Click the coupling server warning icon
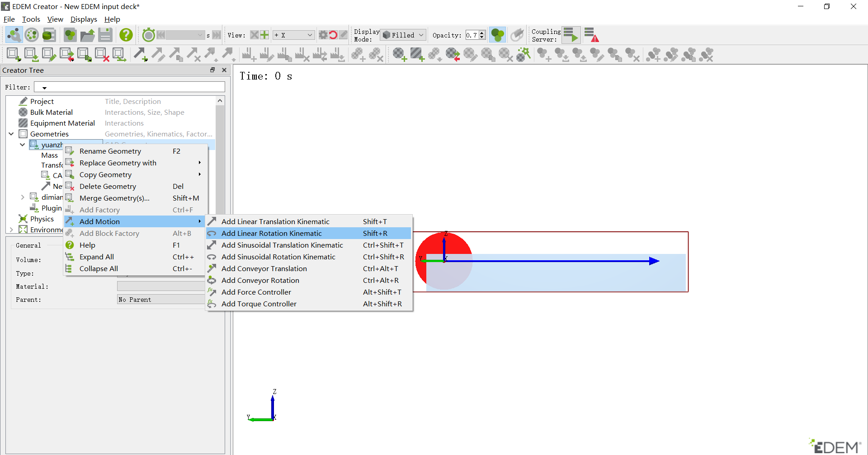Image resolution: width=868 pixels, height=455 pixels. [x=591, y=35]
